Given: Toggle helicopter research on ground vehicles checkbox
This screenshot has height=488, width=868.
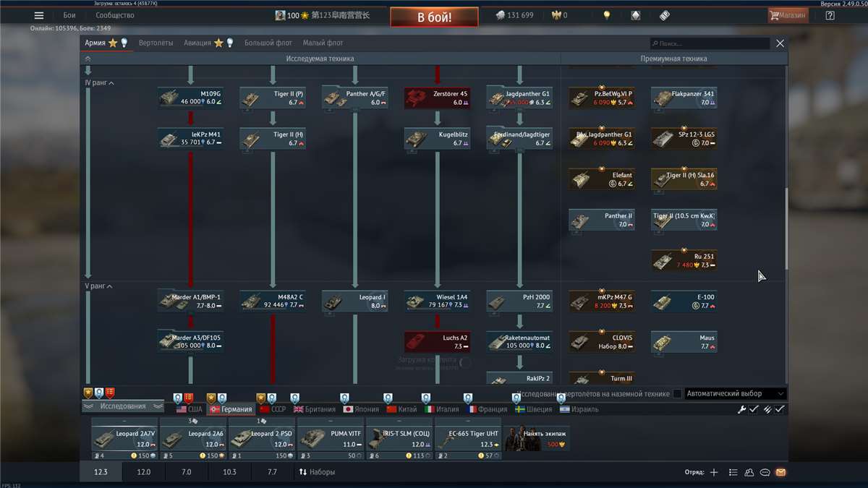Looking at the screenshot, I should tap(677, 394).
